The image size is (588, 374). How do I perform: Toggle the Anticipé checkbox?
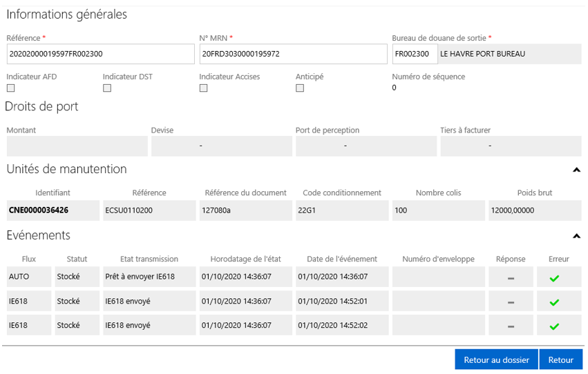tap(300, 88)
